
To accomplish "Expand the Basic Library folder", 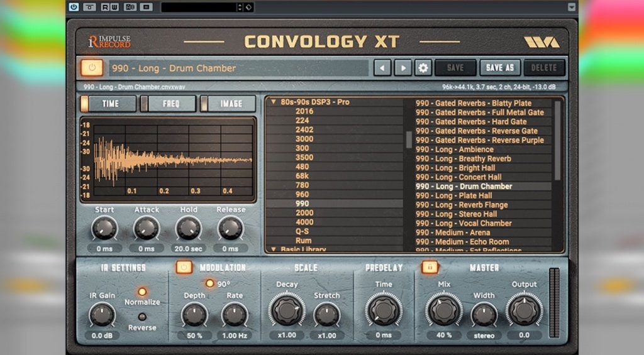I will click(274, 249).
